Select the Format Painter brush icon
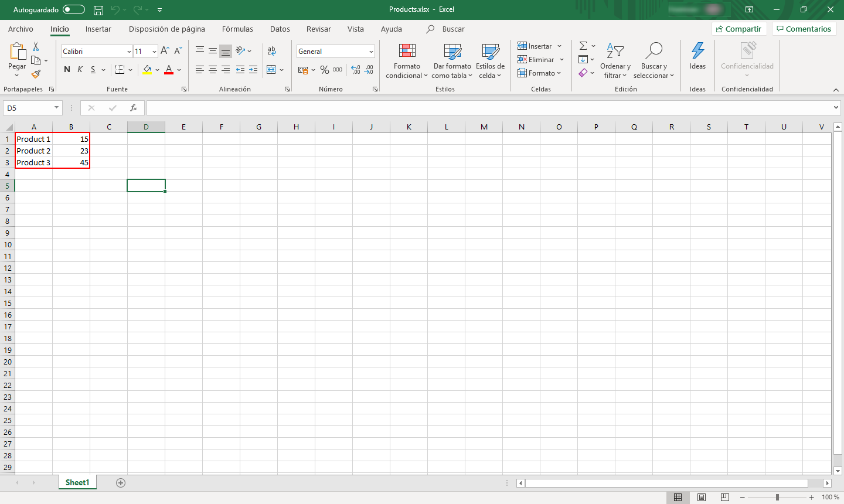Screen dimensions: 844x504 (36, 74)
